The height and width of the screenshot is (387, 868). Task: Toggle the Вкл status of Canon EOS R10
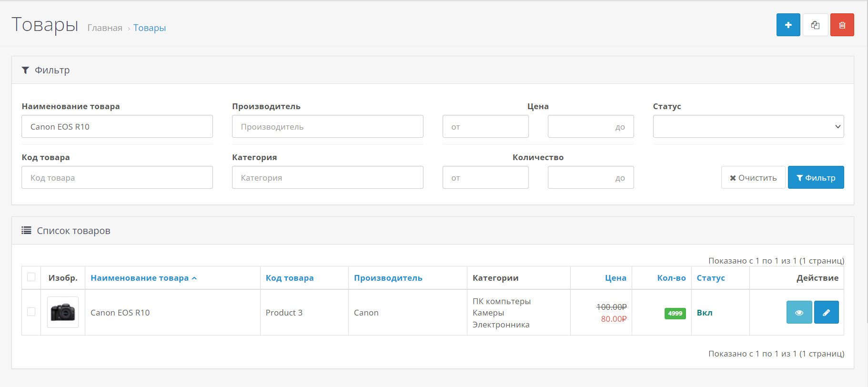pos(704,313)
